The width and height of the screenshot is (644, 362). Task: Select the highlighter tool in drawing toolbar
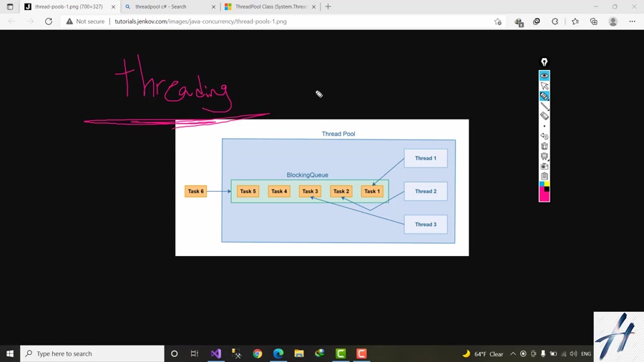(x=545, y=96)
